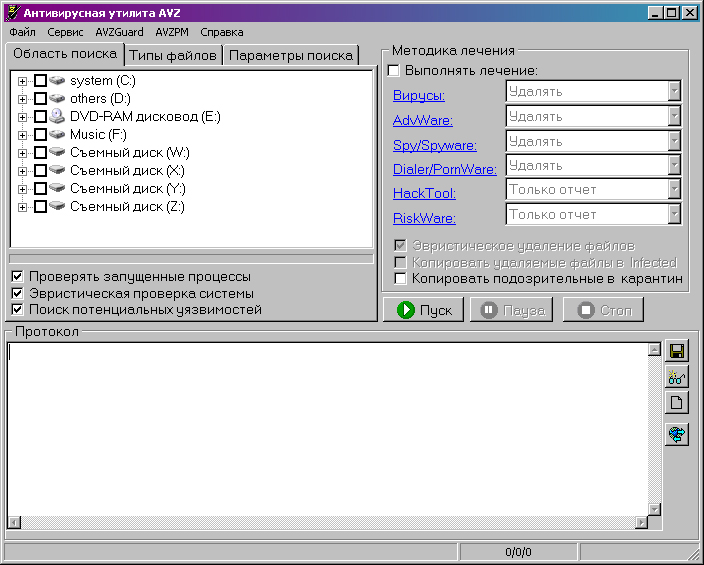Viewport: 704px width, 565px height.
Task: Click the others (D:) drive icon
Action: click(57, 98)
